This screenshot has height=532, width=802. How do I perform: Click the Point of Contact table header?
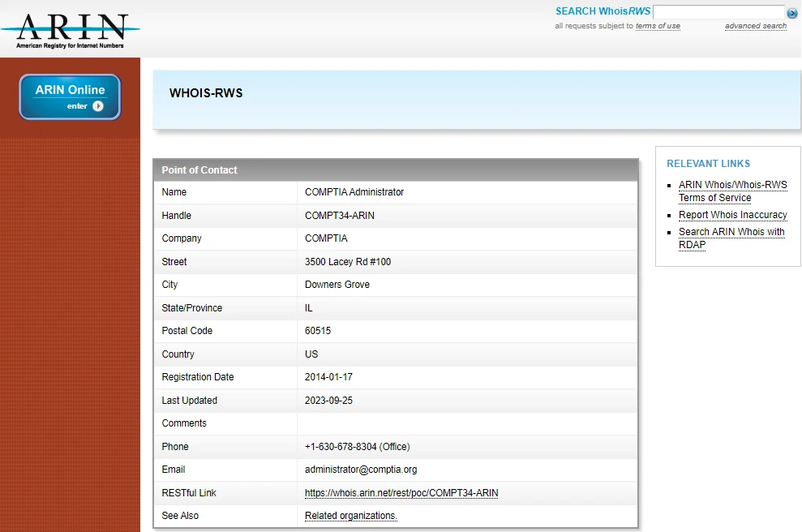tap(199, 170)
